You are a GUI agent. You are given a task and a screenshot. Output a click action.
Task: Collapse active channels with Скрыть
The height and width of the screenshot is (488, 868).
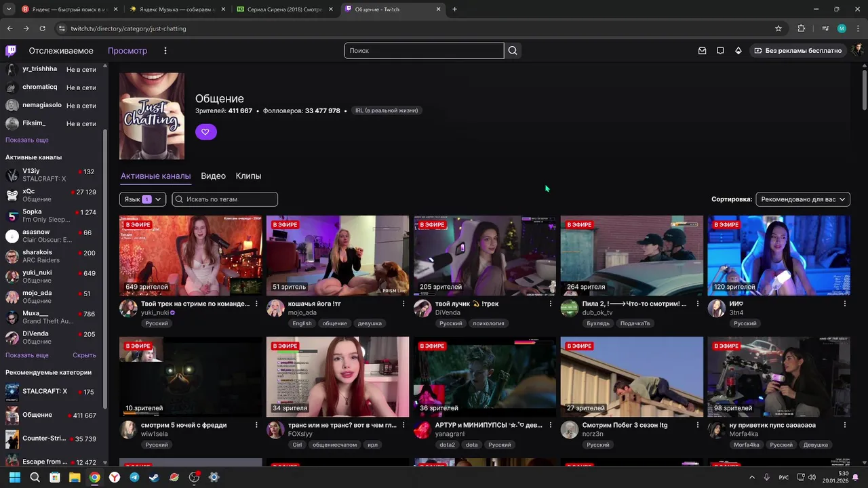84,355
